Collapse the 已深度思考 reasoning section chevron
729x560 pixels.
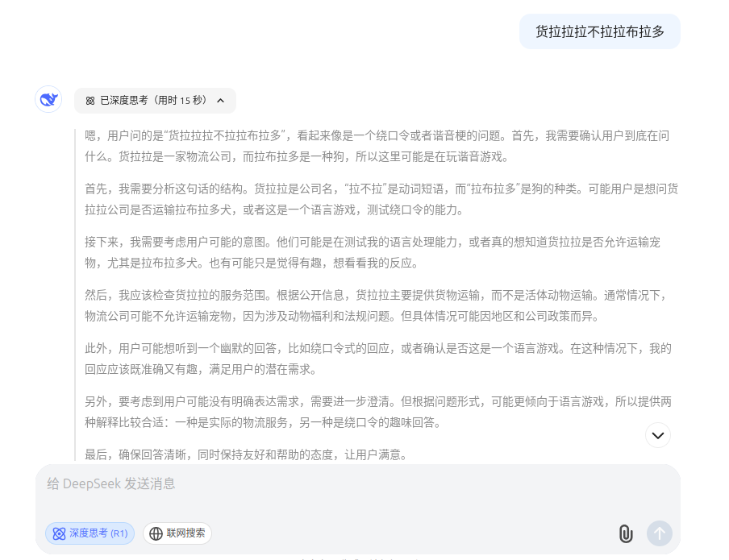221,101
